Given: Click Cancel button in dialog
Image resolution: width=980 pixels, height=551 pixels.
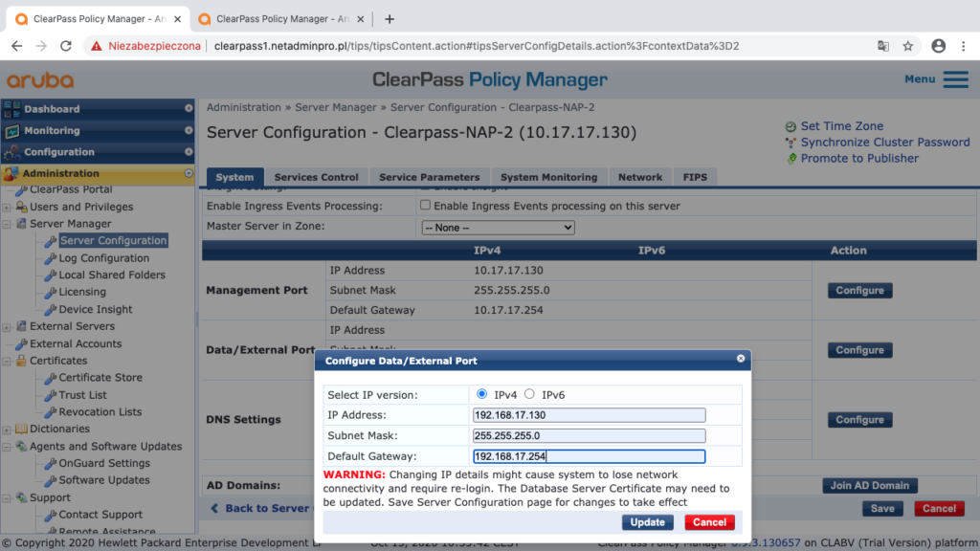Looking at the screenshot, I should click(x=709, y=522).
